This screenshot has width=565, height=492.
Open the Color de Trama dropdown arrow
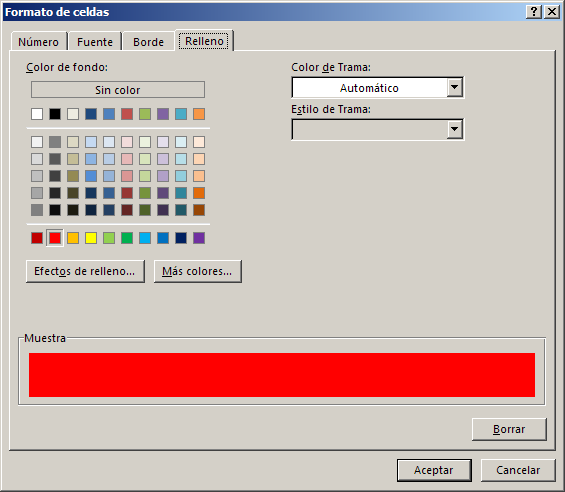coord(455,87)
